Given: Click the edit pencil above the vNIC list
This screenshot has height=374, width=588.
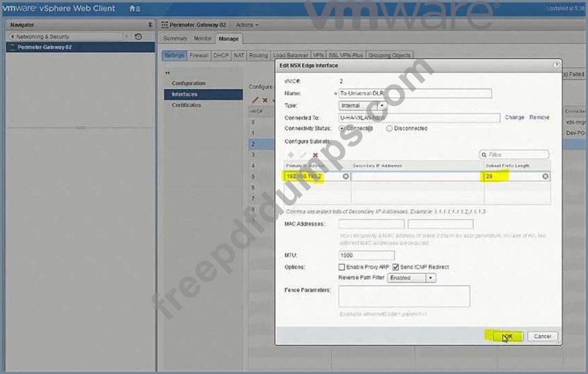Looking at the screenshot, I should pos(255,100).
